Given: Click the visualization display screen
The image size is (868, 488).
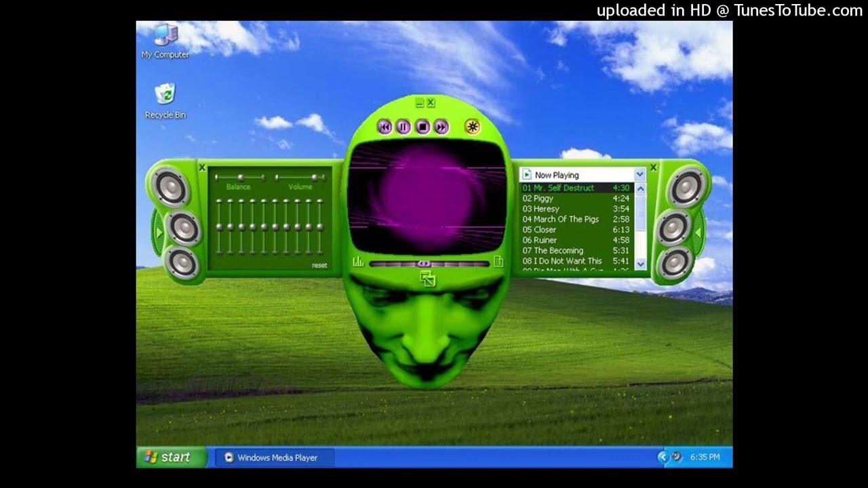Looking at the screenshot, I should (x=427, y=197).
